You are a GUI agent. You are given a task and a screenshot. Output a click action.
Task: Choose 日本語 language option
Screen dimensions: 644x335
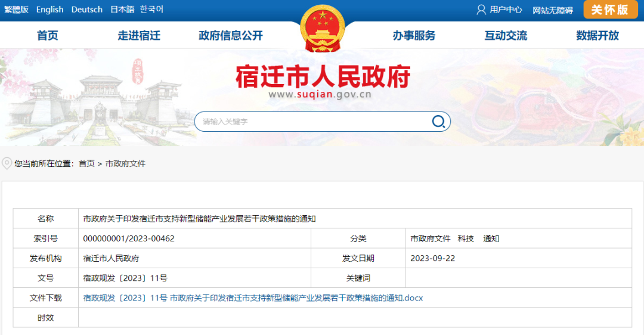[122, 10]
